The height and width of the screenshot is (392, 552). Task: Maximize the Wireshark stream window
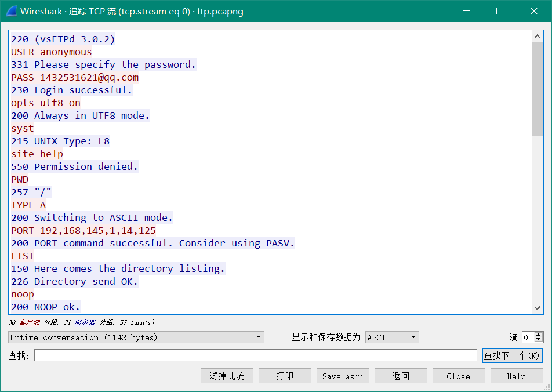[x=500, y=11]
